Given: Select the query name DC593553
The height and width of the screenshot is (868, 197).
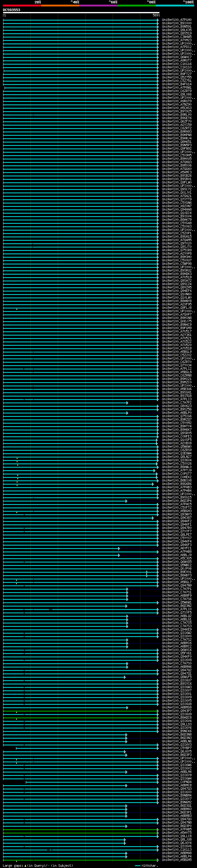Looking at the screenshot, I should pos(11,10).
